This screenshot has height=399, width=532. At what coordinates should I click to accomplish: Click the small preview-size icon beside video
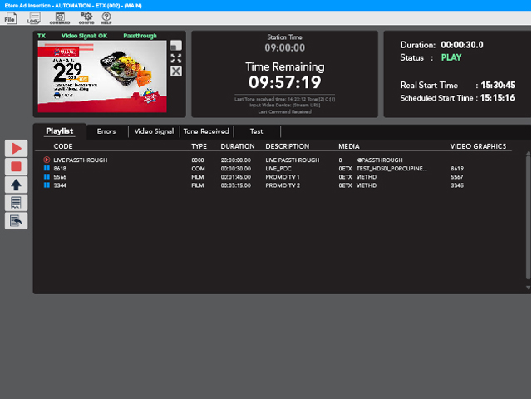pyautogui.click(x=175, y=45)
